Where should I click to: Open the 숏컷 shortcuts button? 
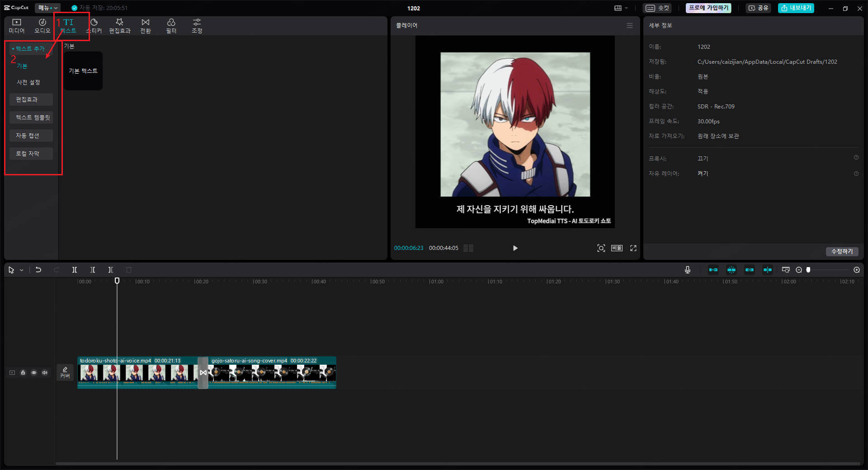pos(657,8)
